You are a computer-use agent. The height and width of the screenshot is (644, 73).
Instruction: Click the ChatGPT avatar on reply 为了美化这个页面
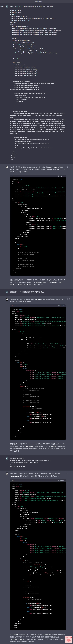pos(7,167)
